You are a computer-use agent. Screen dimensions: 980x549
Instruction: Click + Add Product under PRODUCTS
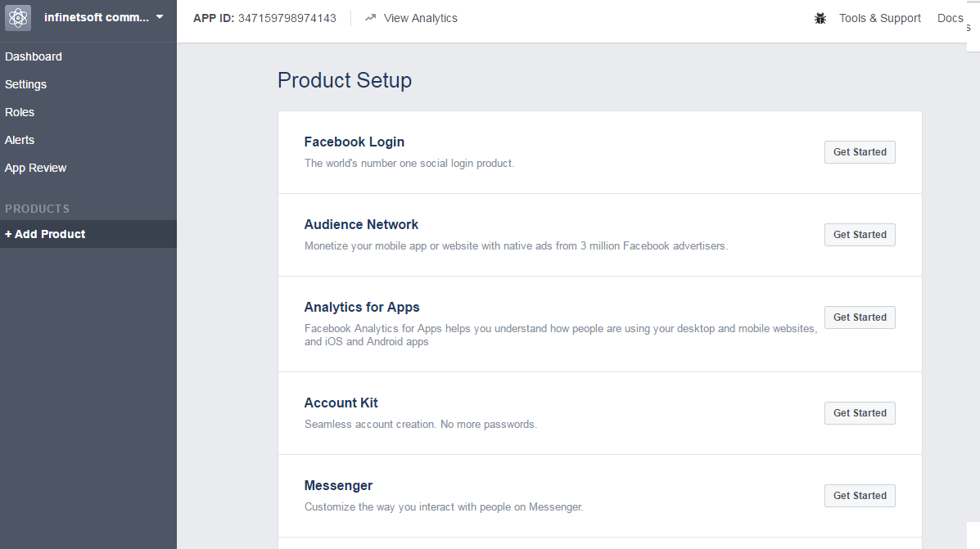[45, 234]
